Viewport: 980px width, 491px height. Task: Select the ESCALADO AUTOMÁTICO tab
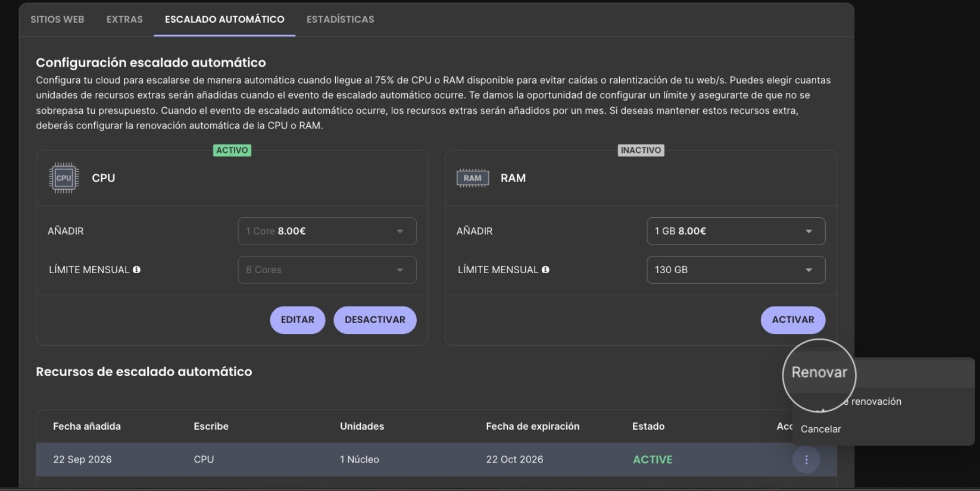tap(224, 19)
